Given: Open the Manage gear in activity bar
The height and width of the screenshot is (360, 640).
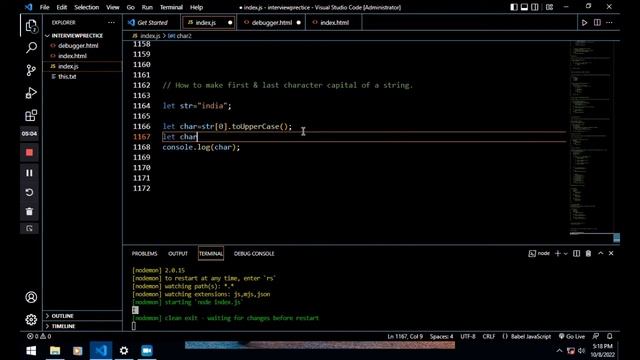Looking at the screenshot, I should [x=31, y=319].
